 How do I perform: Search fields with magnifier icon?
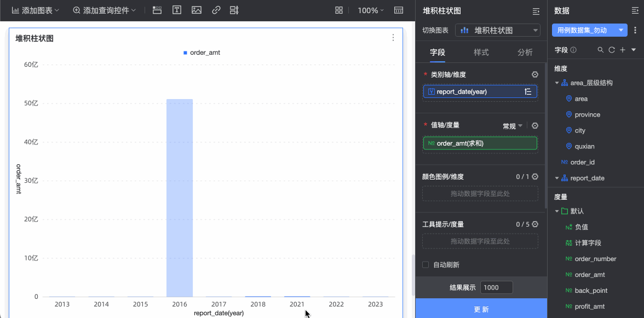pos(600,50)
